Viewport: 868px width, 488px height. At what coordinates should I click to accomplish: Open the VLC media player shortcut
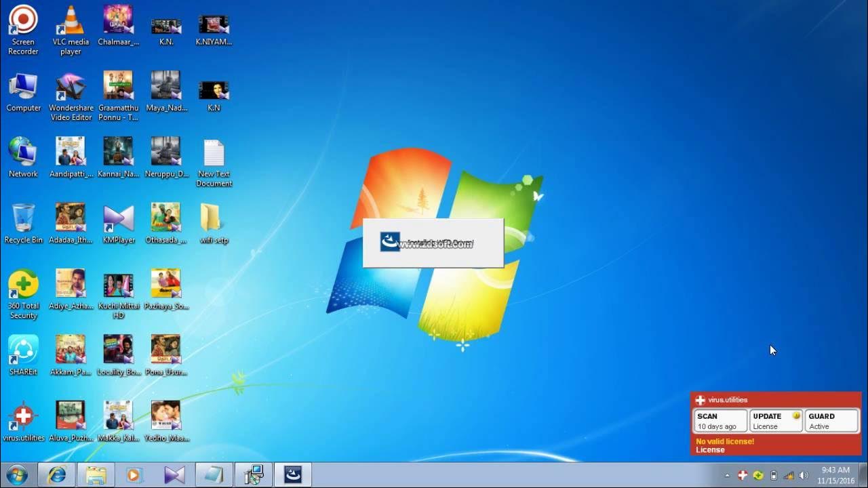pyautogui.click(x=71, y=30)
